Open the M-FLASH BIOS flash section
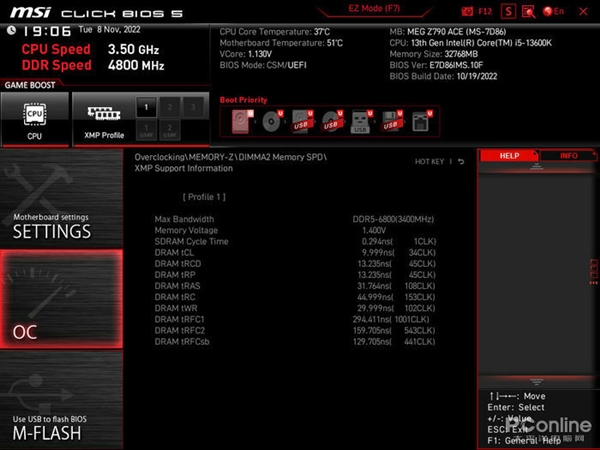 [x=61, y=400]
